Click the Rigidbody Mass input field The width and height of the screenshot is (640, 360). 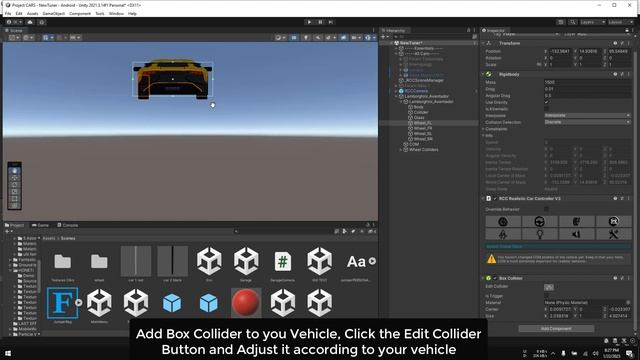[587, 82]
